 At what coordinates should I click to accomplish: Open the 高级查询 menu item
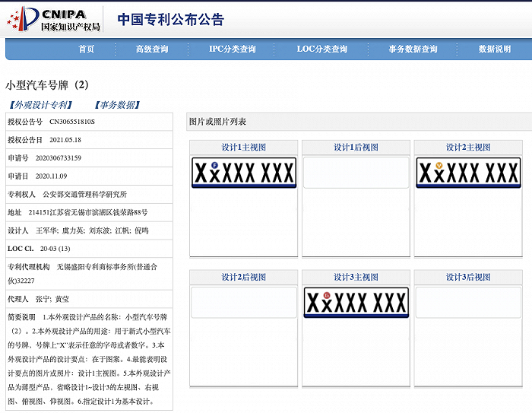(152, 49)
